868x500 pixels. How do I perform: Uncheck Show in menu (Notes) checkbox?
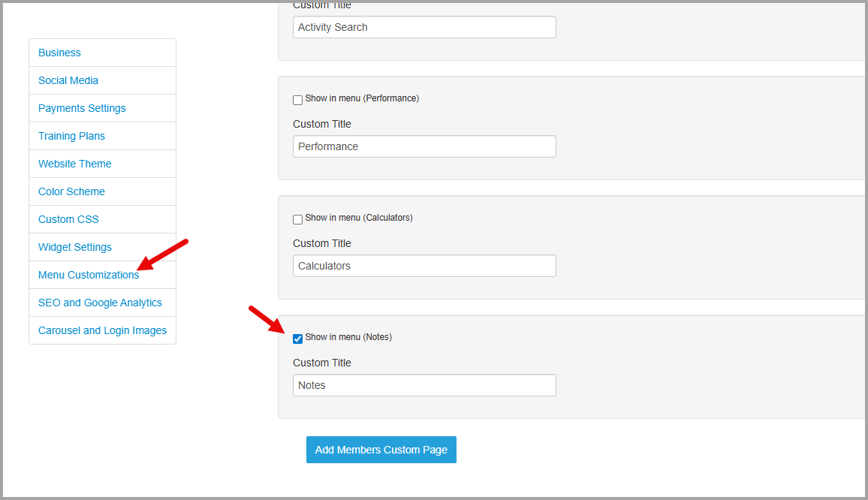(298, 339)
